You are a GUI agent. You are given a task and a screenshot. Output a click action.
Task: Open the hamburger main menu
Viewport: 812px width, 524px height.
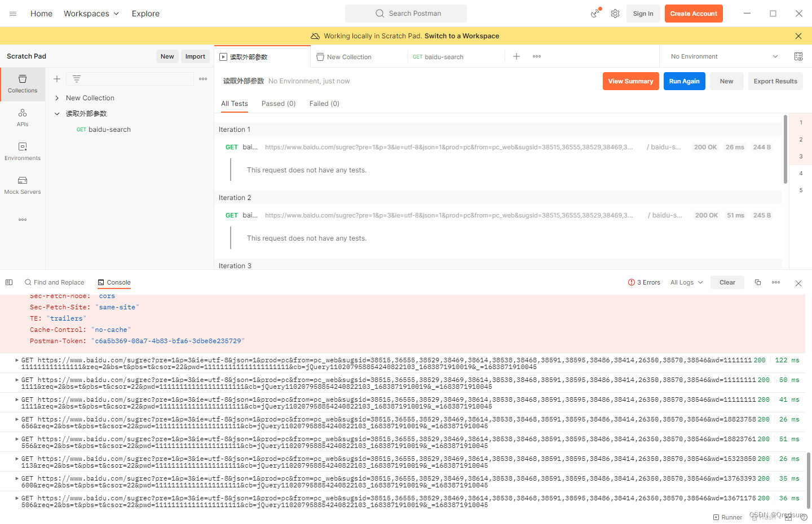point(13,14)
